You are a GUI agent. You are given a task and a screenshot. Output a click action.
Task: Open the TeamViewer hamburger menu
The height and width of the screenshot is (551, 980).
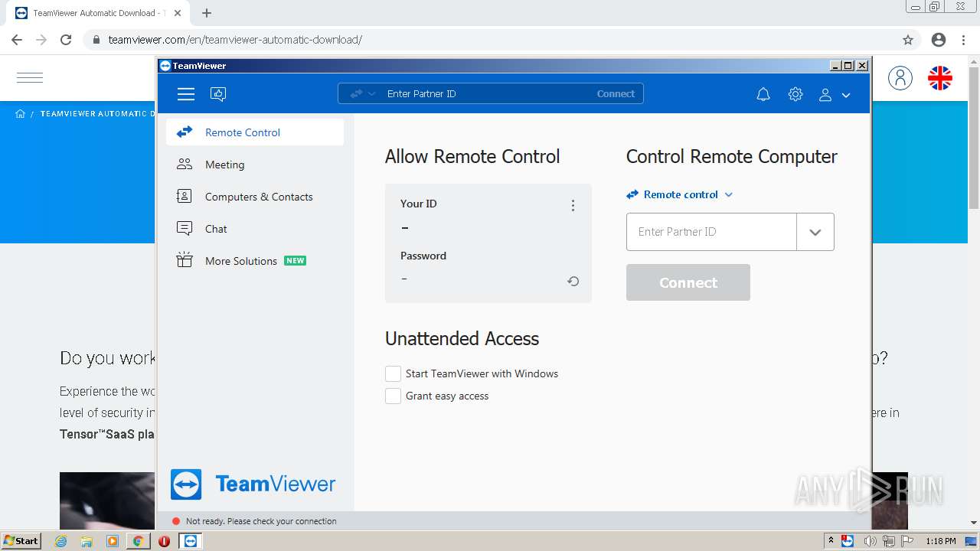[186, 94]
